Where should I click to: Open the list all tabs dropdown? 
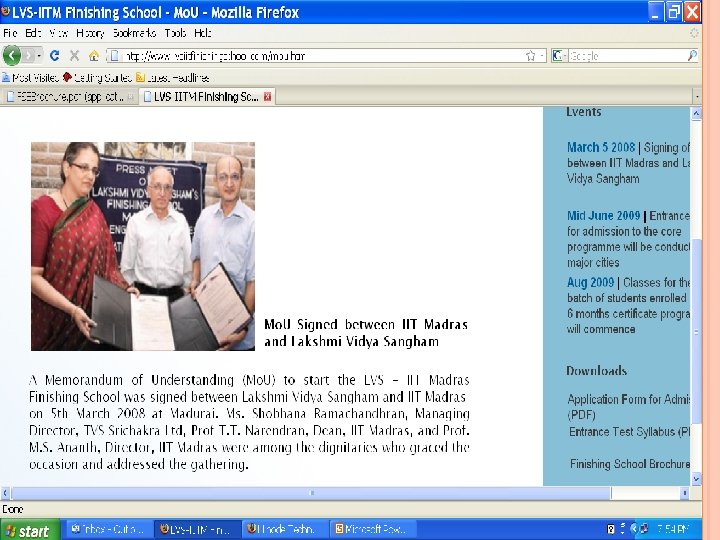pos(697,96)
